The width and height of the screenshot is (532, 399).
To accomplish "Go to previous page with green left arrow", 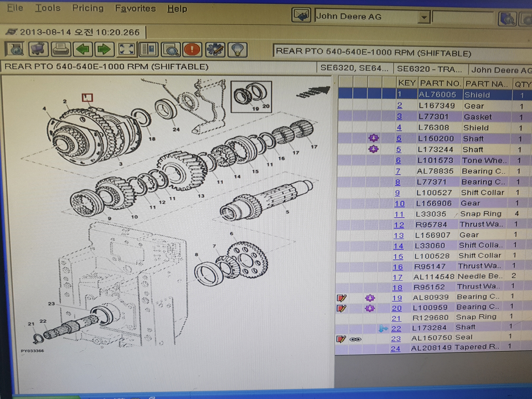I will (83, 49).
